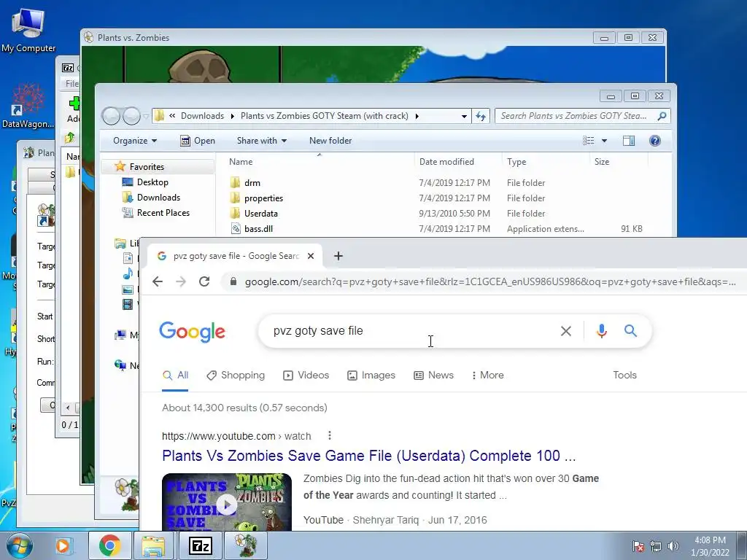This screenshot has width=747, height=560.
Task: Open Google search Tools
Action: 624,376
